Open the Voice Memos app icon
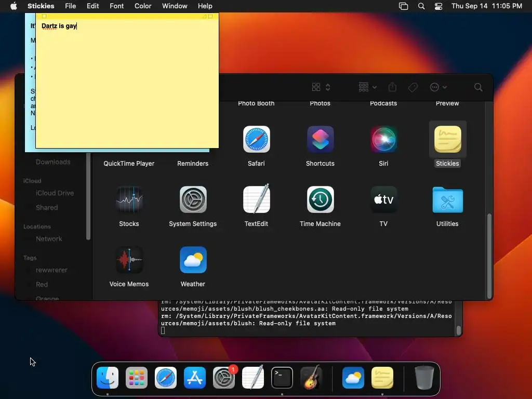Viewport: 532px width, 399px height. coord(129,260)
